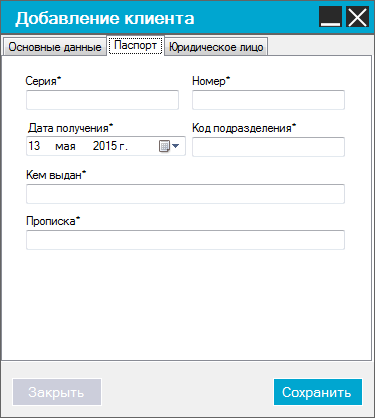Click the Серия input field
375x418 pixels.
click(102, 100)
